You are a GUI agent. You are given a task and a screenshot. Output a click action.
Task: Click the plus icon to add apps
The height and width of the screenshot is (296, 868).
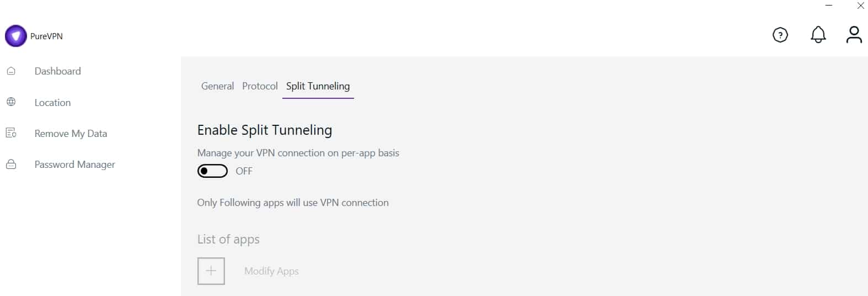pos(211,271)
